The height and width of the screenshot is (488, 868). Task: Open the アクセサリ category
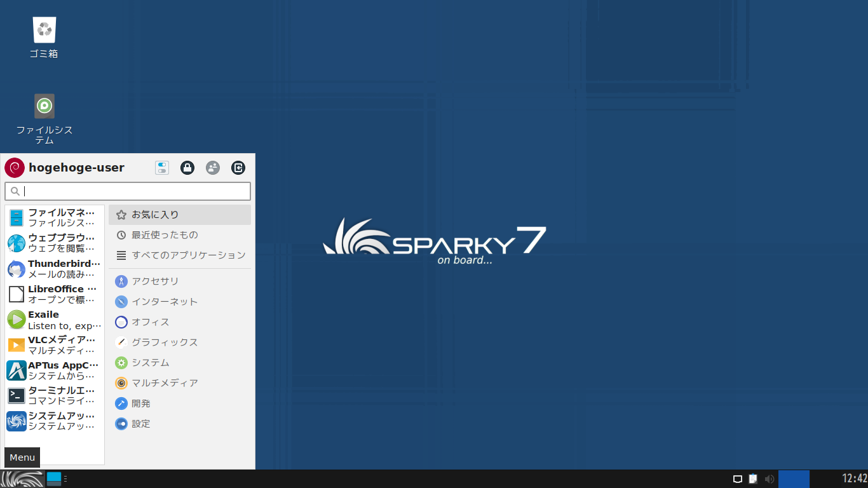(180, 281)
